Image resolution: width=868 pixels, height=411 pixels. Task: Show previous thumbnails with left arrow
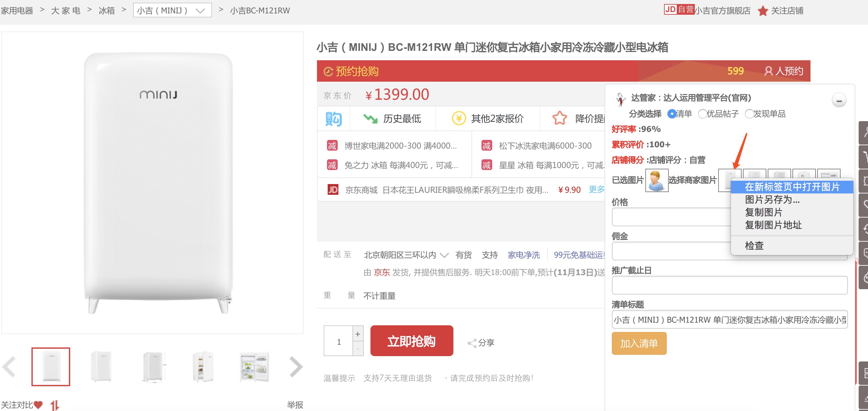tap(9, 366)
